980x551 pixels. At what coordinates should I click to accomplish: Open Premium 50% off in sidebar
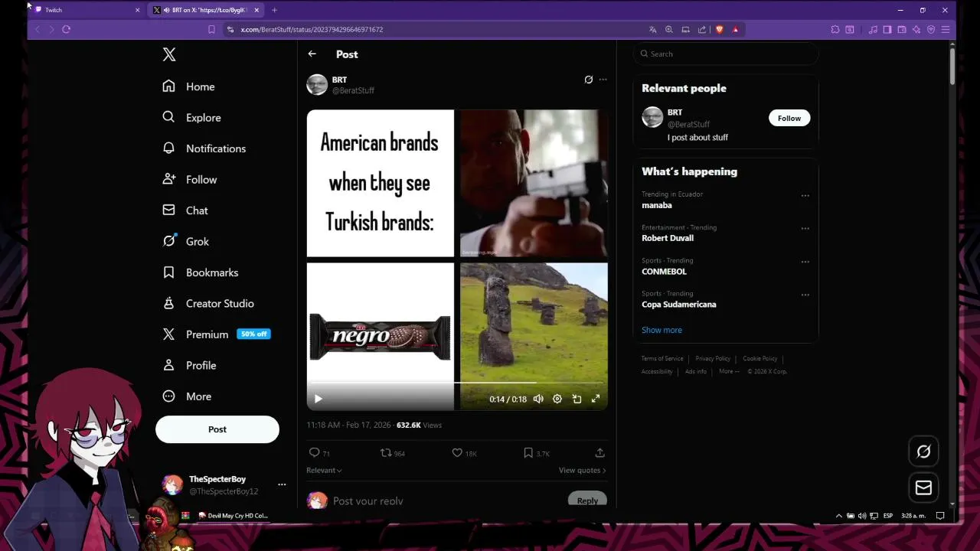(216, 334)
